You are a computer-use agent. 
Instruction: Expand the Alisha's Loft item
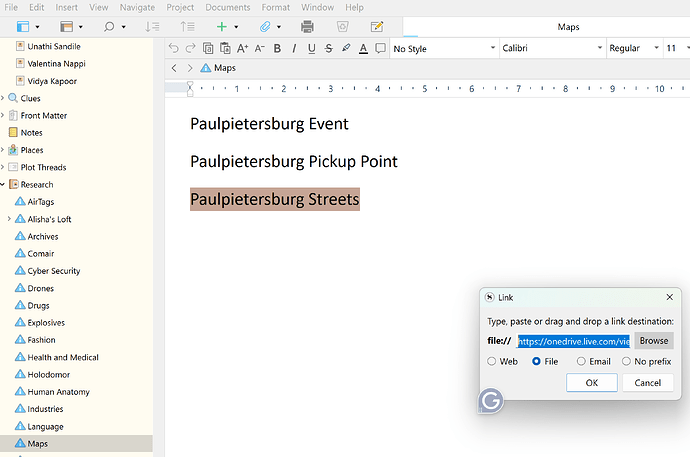coord(9,219)
